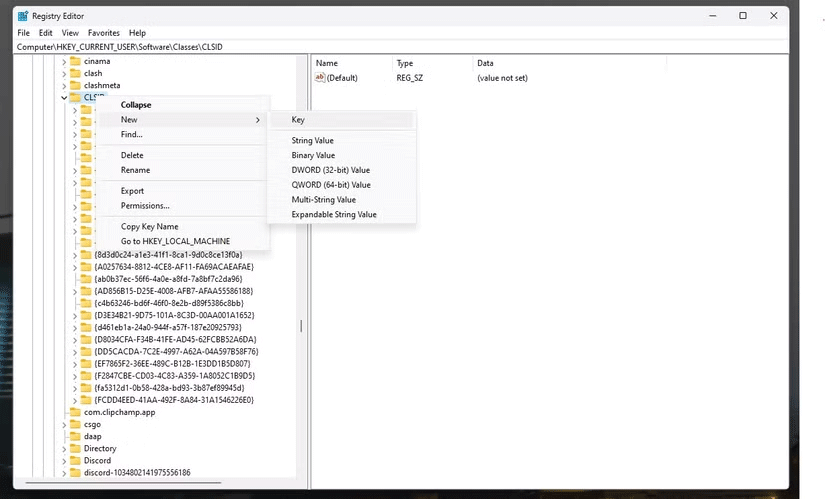The width and height of the screenshot is (825, 499).
Task: Click the folder icon beside com.clipchamp.app
Action: click(x=75, y=412)
